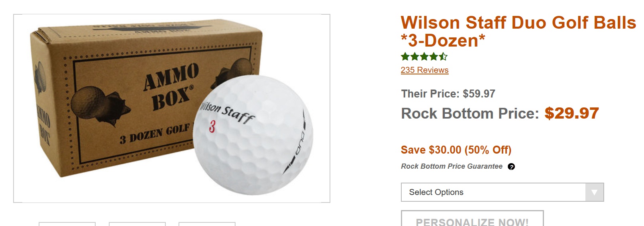Click the golf ball in product photo
The height and width of the screenshot is (226, 644).
[253, 134]
